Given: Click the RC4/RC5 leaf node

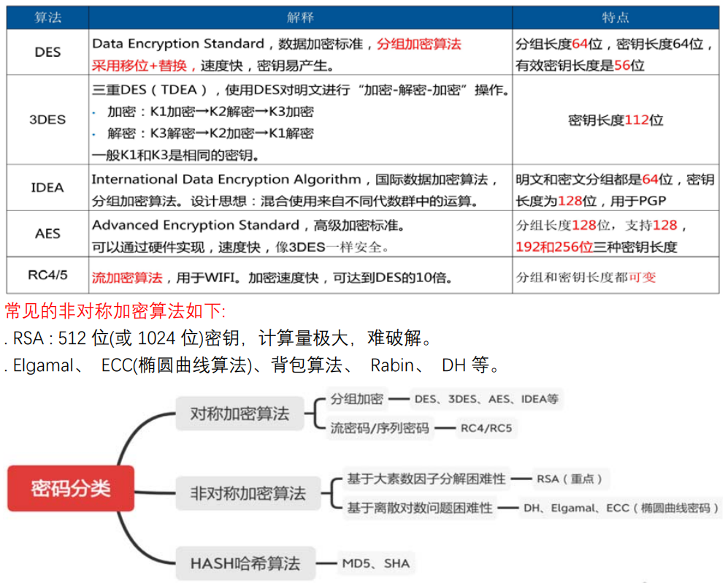Looking at the screenshot, I should (486, 428).
